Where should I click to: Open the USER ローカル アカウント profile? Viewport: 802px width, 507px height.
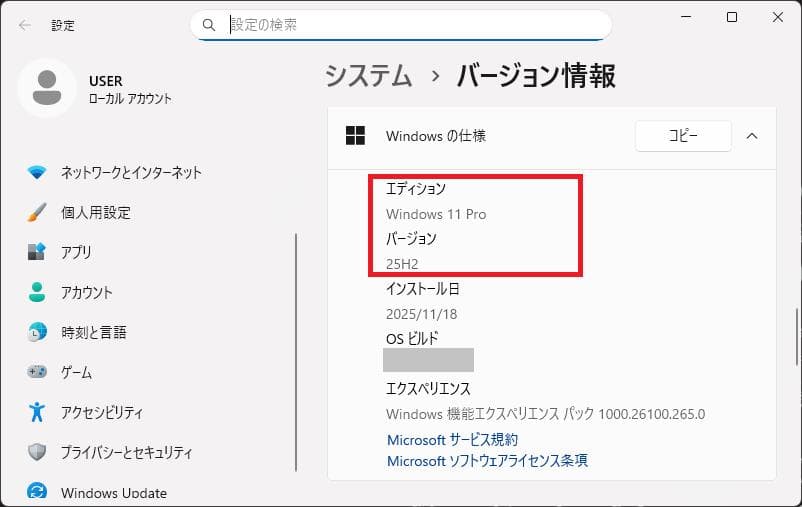pos(97,89)
